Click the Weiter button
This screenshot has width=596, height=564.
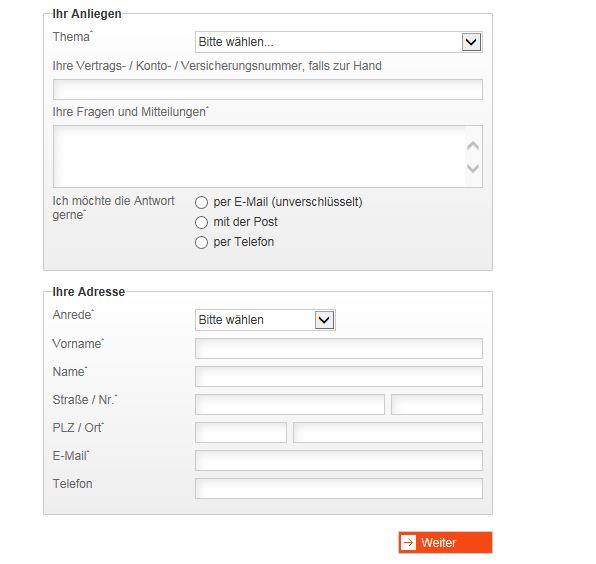point(445,542)
